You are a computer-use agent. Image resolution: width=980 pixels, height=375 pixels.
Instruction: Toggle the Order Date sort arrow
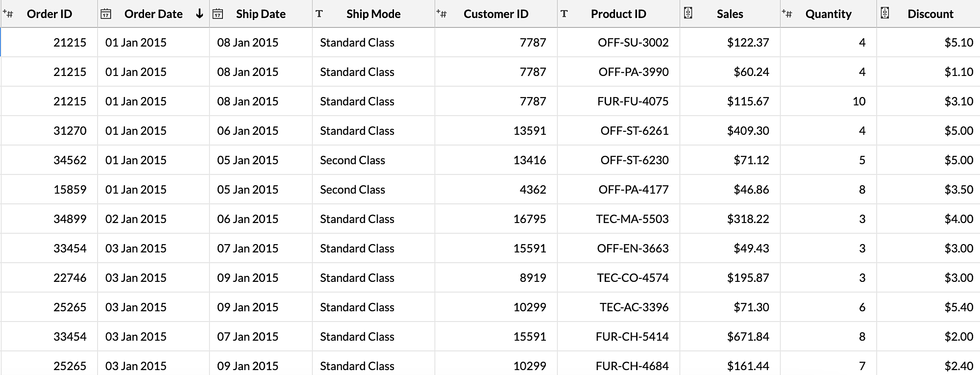(199, 14)
